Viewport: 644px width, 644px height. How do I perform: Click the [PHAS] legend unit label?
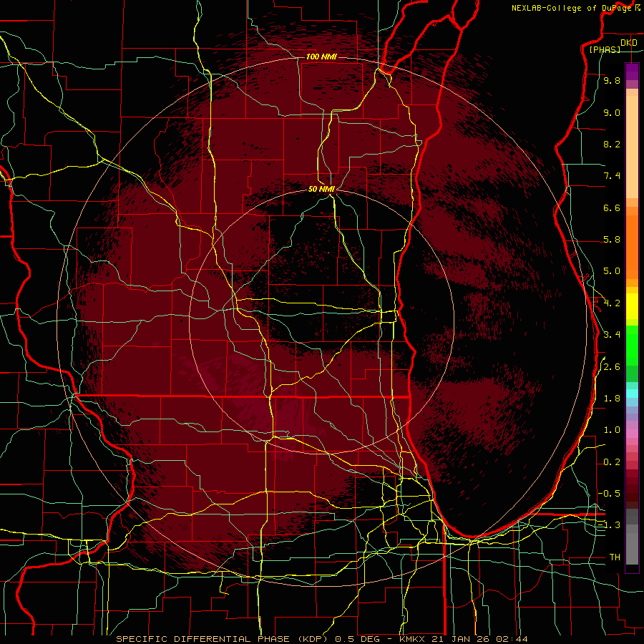pyautogui.click(x=605, y=49)
